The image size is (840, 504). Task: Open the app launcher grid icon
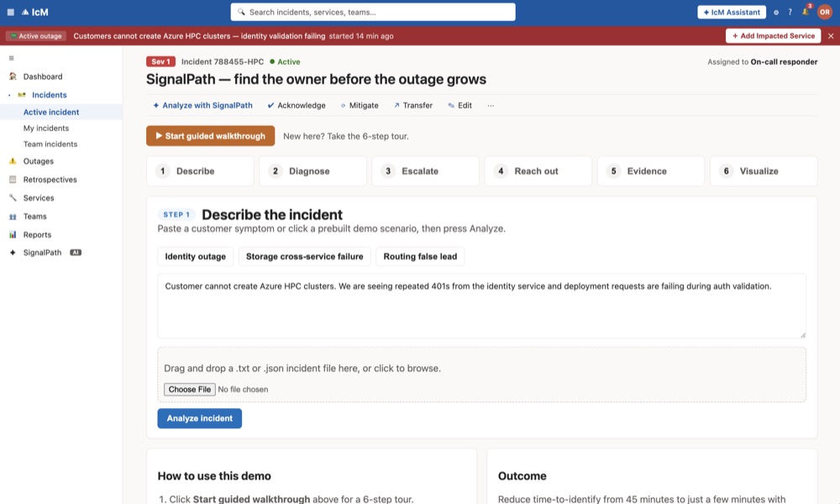point(11,12)
